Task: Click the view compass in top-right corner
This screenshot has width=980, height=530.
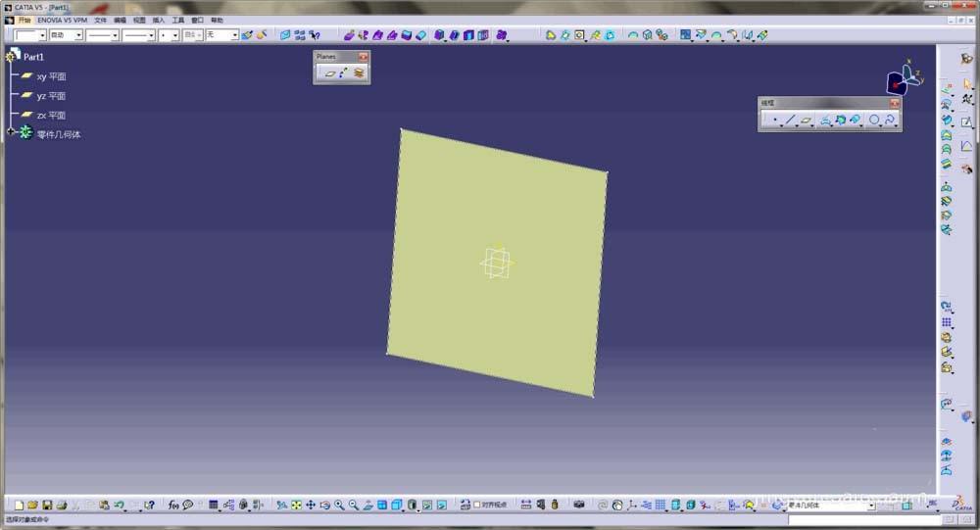Action: coord(904,79)
